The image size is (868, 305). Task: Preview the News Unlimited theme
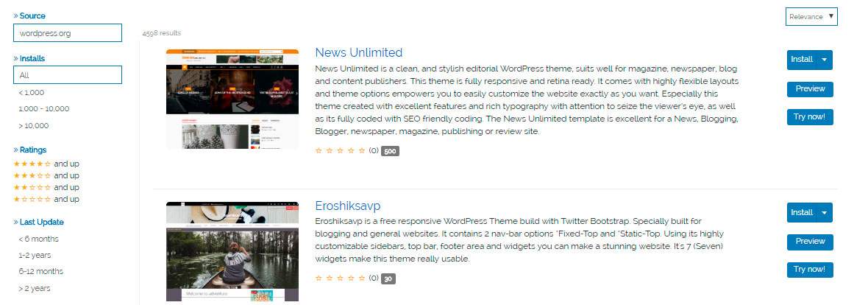click(810, 88)
